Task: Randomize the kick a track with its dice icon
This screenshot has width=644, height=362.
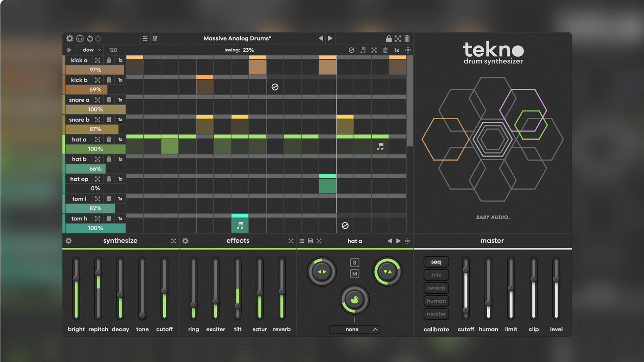Action: tap(98, 60)
